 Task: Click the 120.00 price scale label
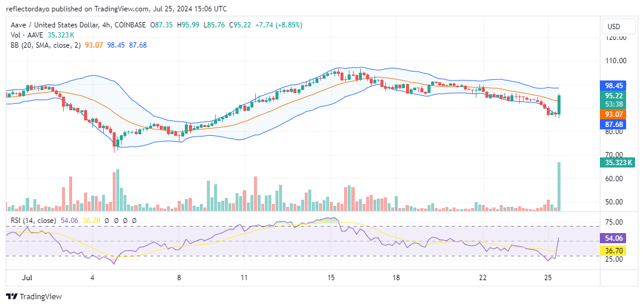pos(617,38)
